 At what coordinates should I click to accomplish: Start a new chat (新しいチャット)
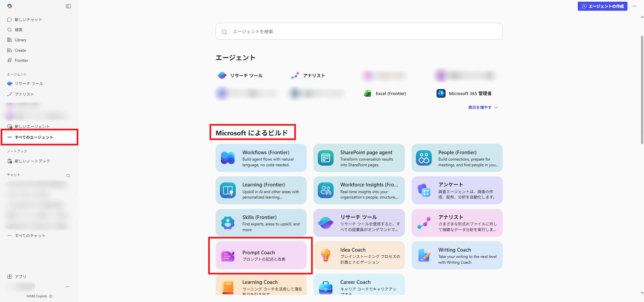pyautogui.click(x=24, y=20)
